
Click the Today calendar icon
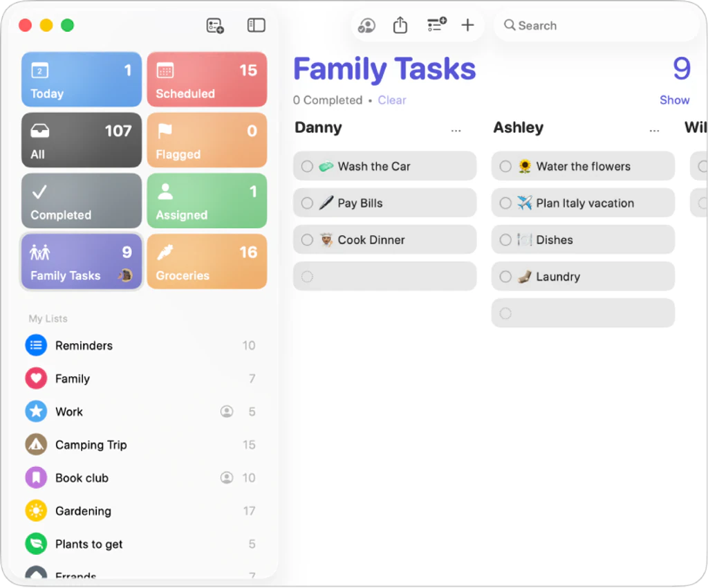(x=39, y=71)
